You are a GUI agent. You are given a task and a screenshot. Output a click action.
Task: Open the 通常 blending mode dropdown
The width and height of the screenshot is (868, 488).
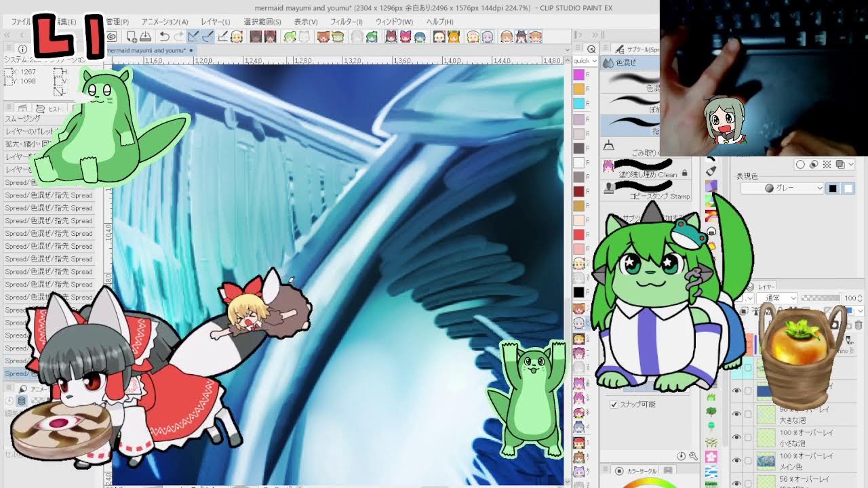pos(778,298)
